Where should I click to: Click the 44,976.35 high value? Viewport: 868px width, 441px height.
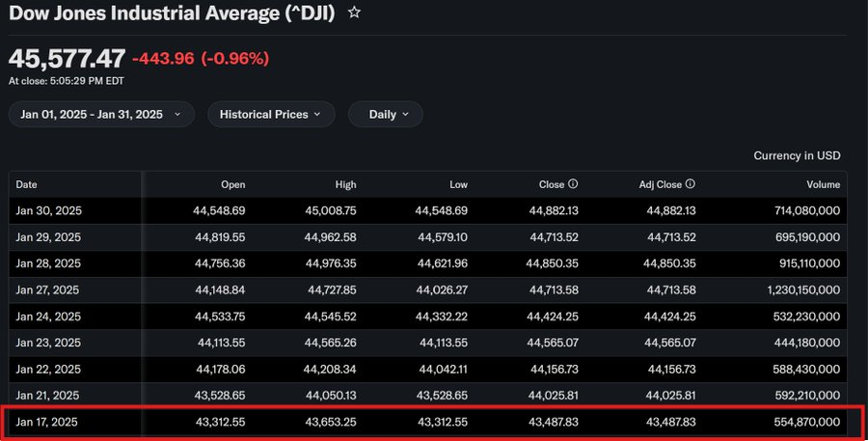click(331, 263)
